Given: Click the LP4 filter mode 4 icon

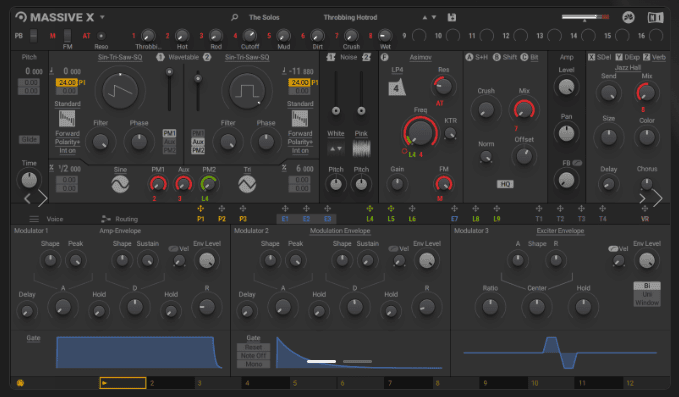Looking at the screenshot, I should tap(397, 88).
